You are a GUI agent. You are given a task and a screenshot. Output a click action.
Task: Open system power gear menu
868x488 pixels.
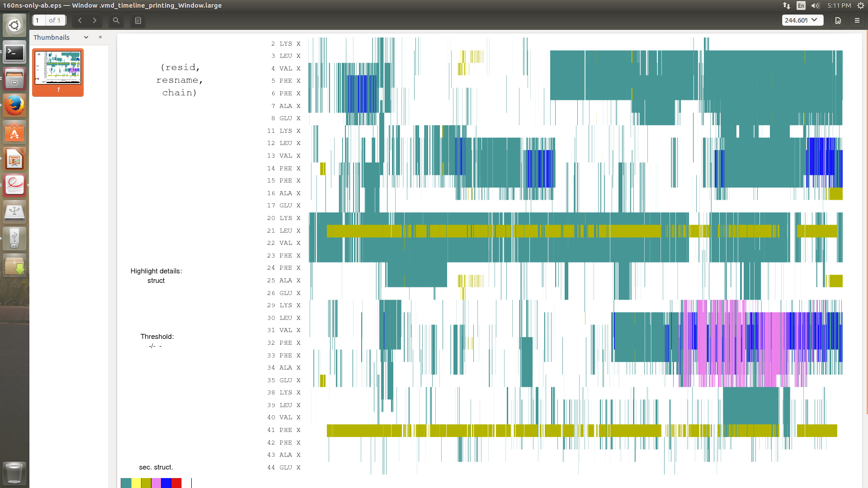point(860,5)
